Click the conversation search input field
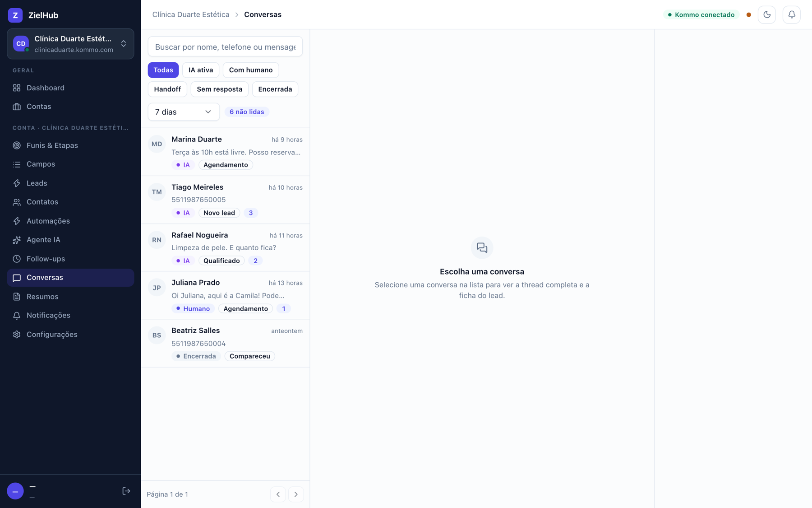The width and height of the screenshot is (812, 508). 225,47
